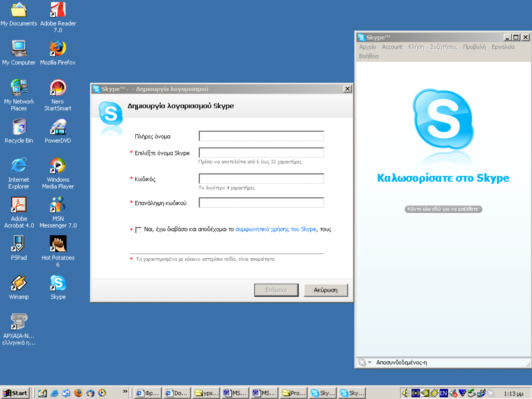
Task: Click the Επόμενο button
Action: point(276,290)
